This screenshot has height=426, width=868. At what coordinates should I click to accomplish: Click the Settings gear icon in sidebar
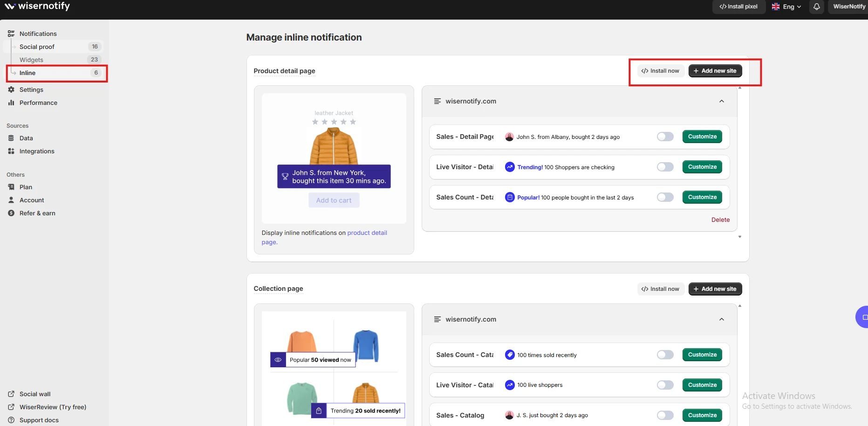click(11, 89)
